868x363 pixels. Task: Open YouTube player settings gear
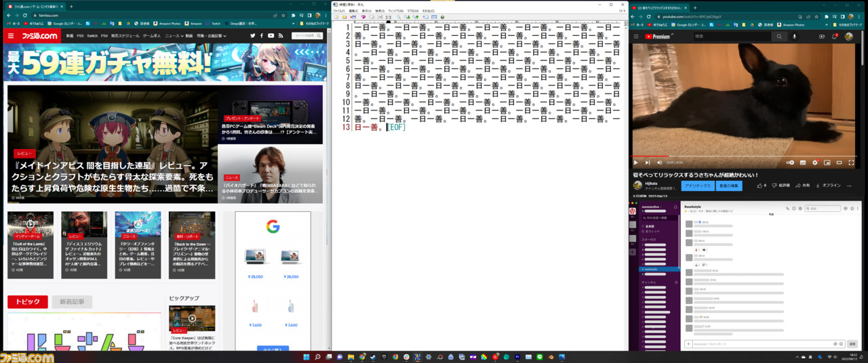pyautogui.click(x=814, y=163)
